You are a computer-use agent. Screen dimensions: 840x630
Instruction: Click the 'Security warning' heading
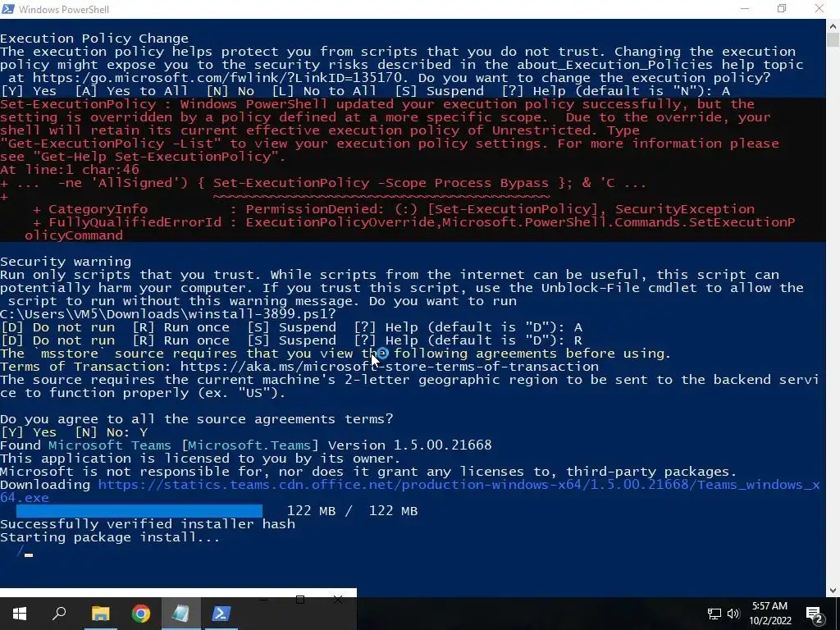pyautogui.click(x=66, y=262)
